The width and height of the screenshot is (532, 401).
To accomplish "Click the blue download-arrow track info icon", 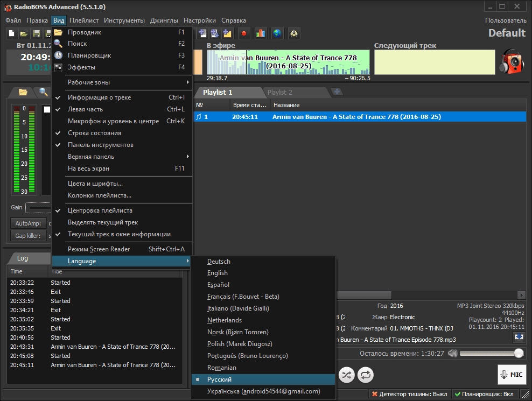I will (x=519, y=337).
